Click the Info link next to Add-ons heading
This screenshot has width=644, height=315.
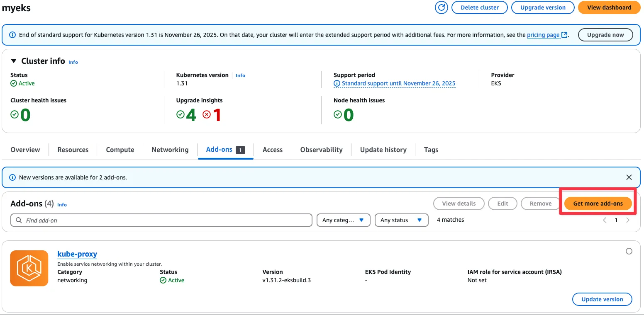(62, 205)
